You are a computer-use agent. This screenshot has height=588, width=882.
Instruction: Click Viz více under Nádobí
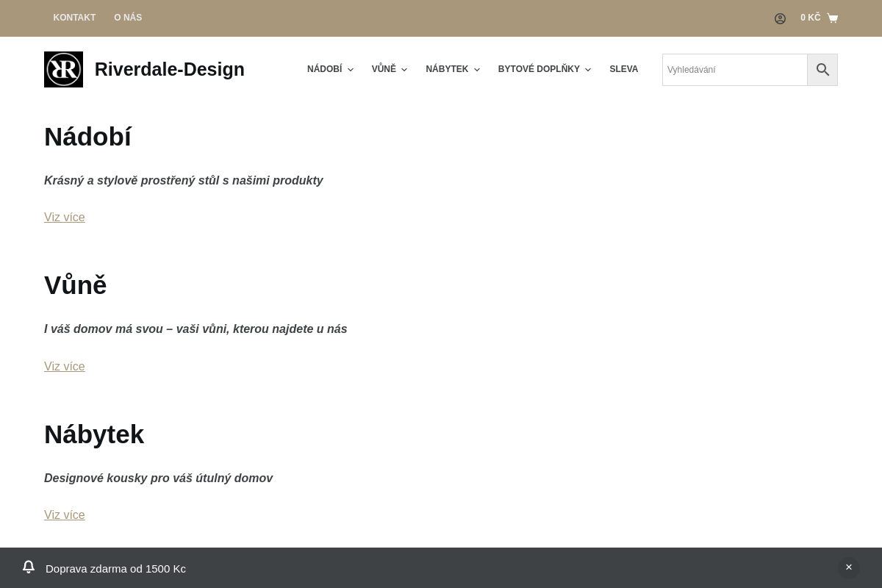click(65, 218)
